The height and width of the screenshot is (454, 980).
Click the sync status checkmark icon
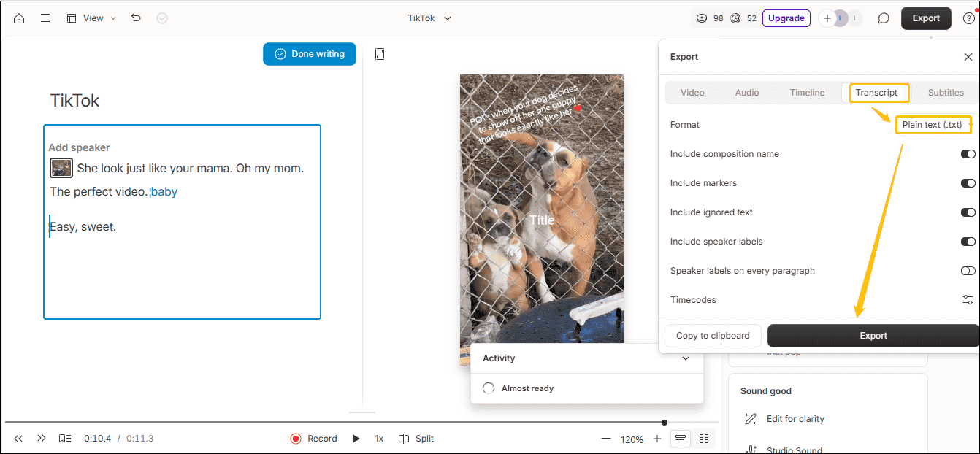162,18
